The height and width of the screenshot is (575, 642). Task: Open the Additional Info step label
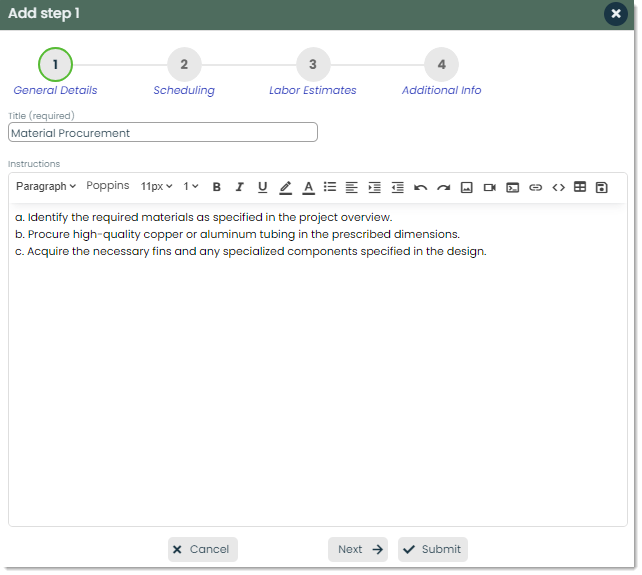coord(441,90)
